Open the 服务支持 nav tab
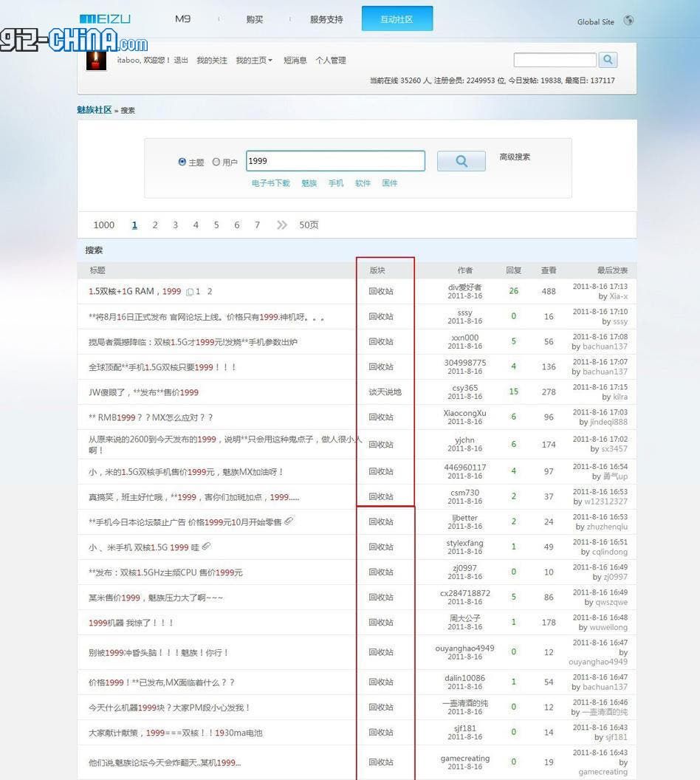Screen dimensions: 700x780 tap(326, 19)
